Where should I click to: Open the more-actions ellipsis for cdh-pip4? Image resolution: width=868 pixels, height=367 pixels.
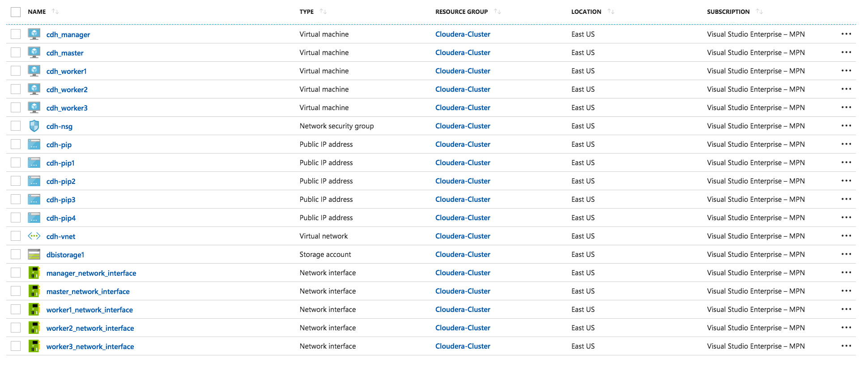click(x=846, y=218)
